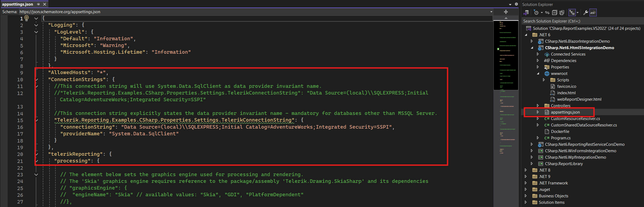This screenshot has width=644, height=207.
Task: Click the Collapse All icon in Solution Explorer
Action: coord(555,13)
